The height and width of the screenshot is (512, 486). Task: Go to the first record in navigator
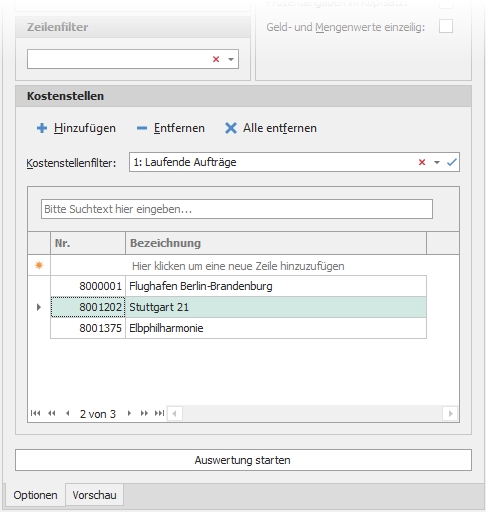tap(35, 413)
